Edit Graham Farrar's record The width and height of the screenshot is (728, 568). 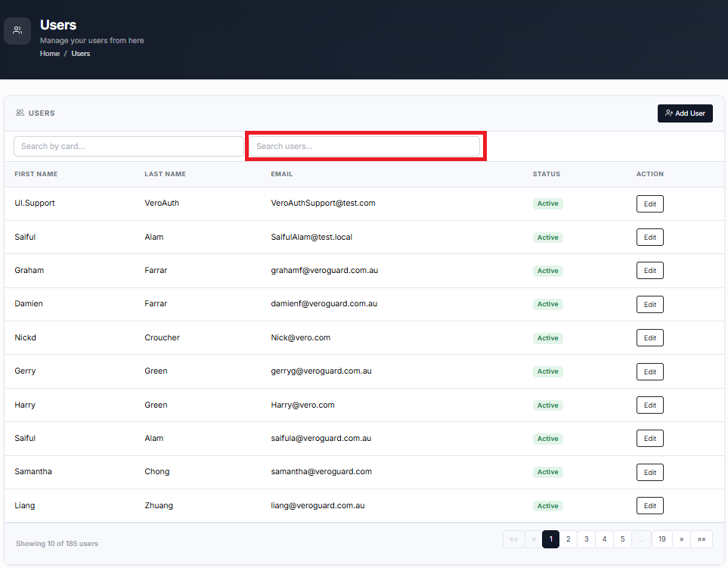(x=649, y=271)
